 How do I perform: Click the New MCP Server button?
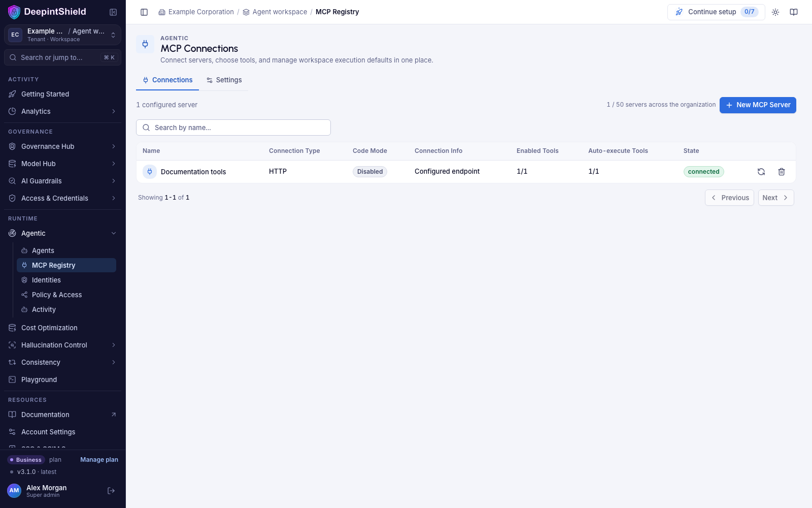(x=758, y=105)
